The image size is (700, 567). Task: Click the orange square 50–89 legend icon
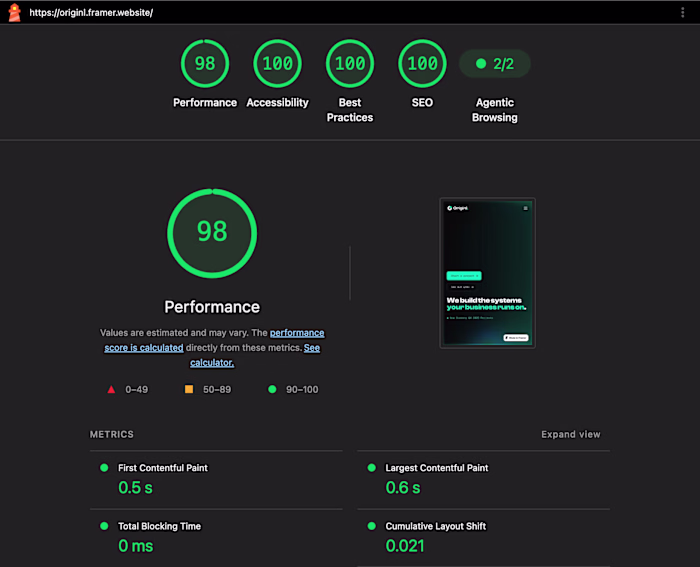click(x=189, y=389)
